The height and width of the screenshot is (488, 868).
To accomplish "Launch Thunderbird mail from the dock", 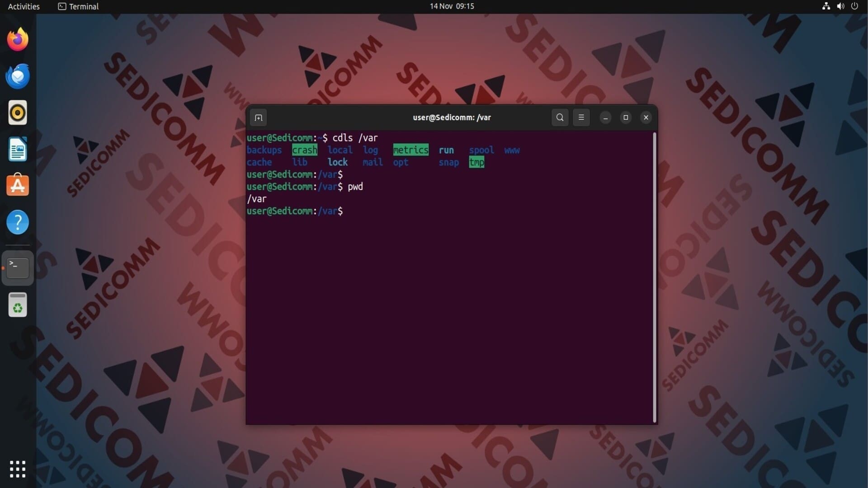I will click(x=18, y=76).
